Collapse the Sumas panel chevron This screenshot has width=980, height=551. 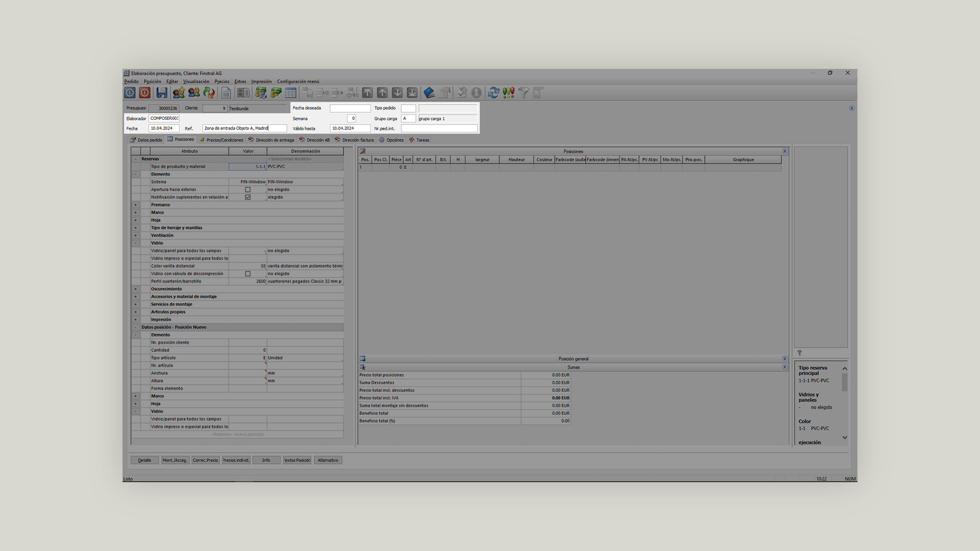pos(785,367)
